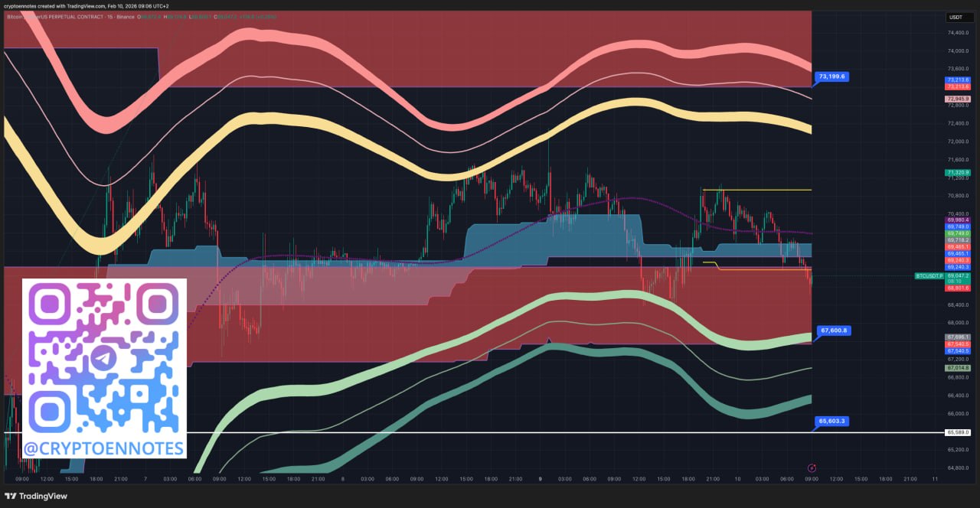
Task: Click the 73,199.6 blue price callout
Action: coord(832,77)
